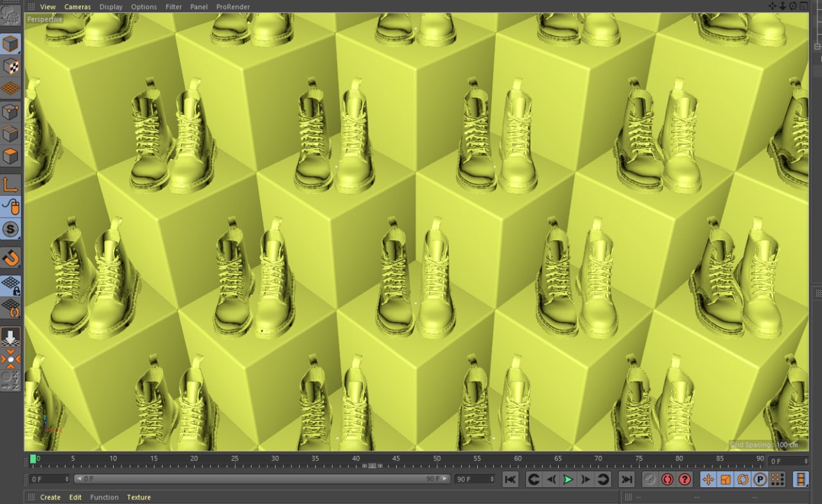Toggle Rotation keyframe recording
The width and height of the screenshot is (822, 504).
coord(742,479)
